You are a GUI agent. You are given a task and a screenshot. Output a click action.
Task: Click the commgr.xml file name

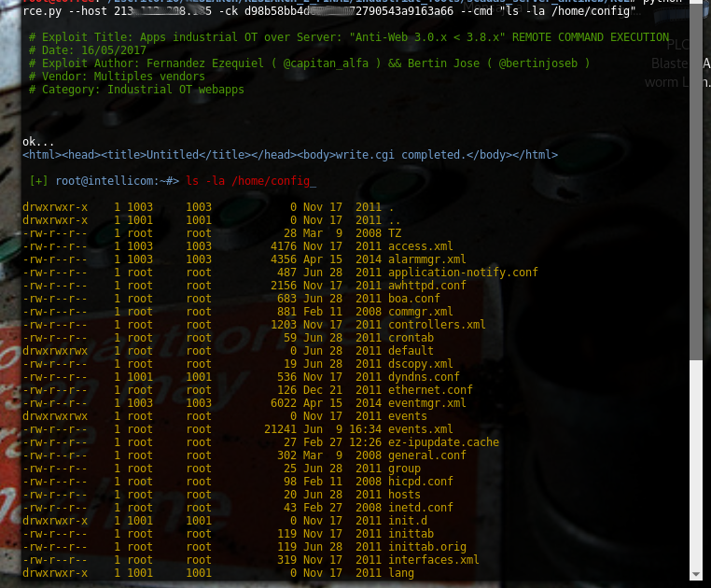tap(420, 312)
